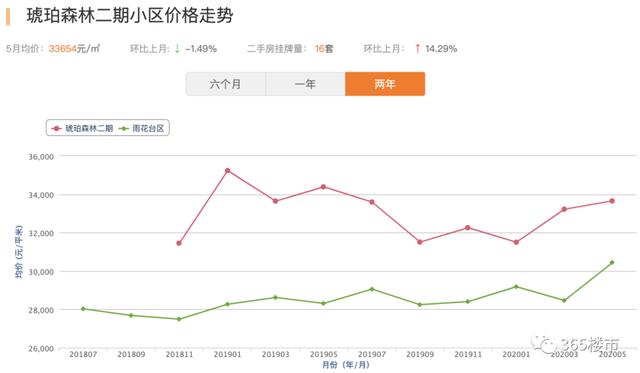The width and height of the screenshot is (640, 373).
Task: Click the green 201903 data point
Action: click(x=276, y=298)
